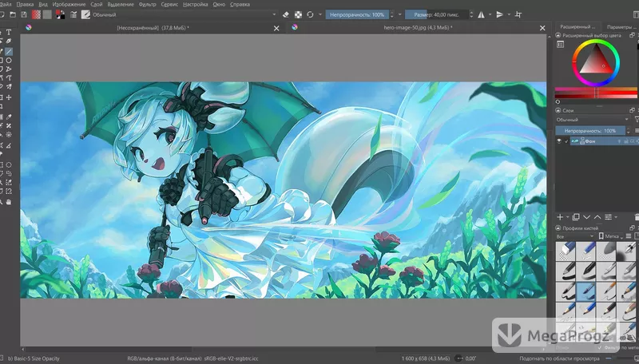Switch to the hero-image-50.jpg tab

coord(418,28)
